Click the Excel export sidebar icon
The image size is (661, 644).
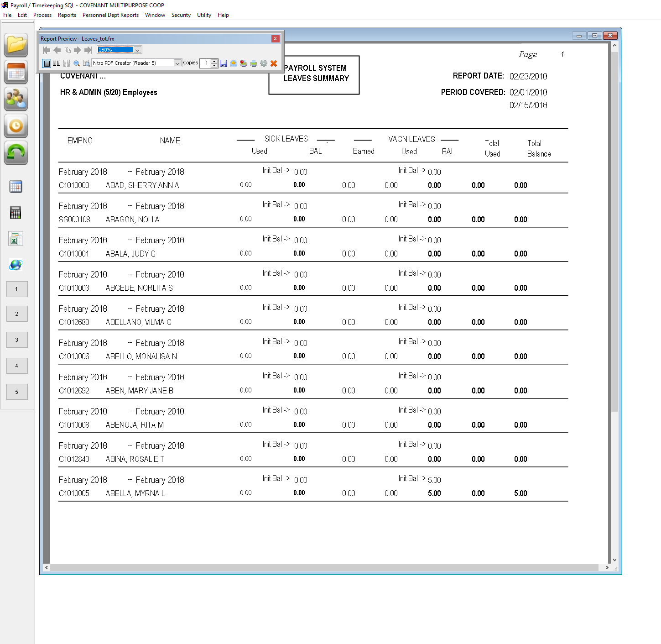pyautogui.click(x=16, y=239)
